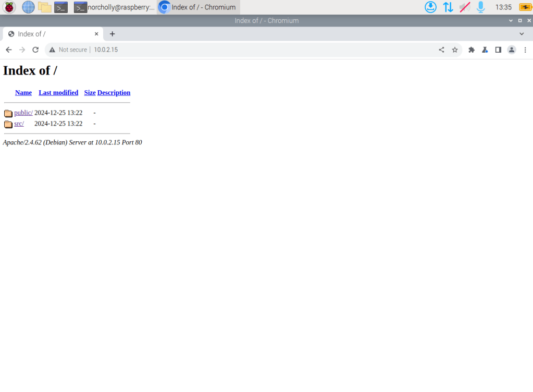The width and height of the screenshot is (533, 392).
Task: Sort listing by Last modified
Action: [x=58, y=93]
